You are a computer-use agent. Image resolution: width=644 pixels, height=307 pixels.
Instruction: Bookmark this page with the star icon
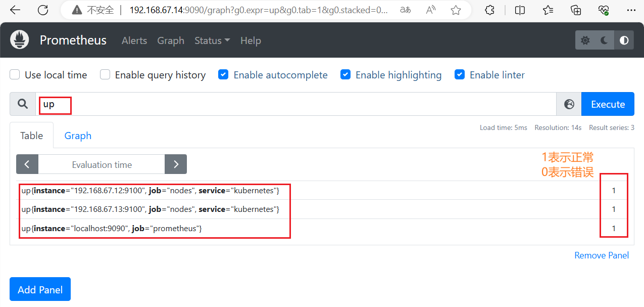[456, 10]
